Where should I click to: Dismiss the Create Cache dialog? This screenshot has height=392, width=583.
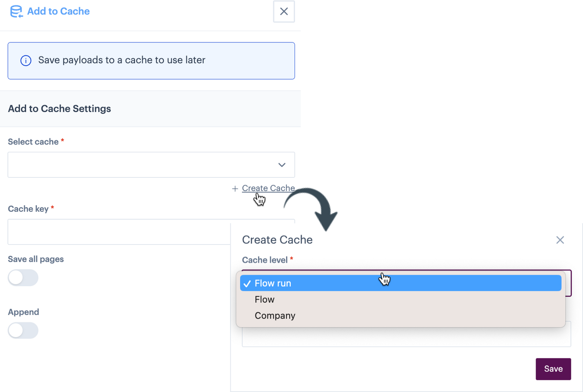(x=560, y=240)
